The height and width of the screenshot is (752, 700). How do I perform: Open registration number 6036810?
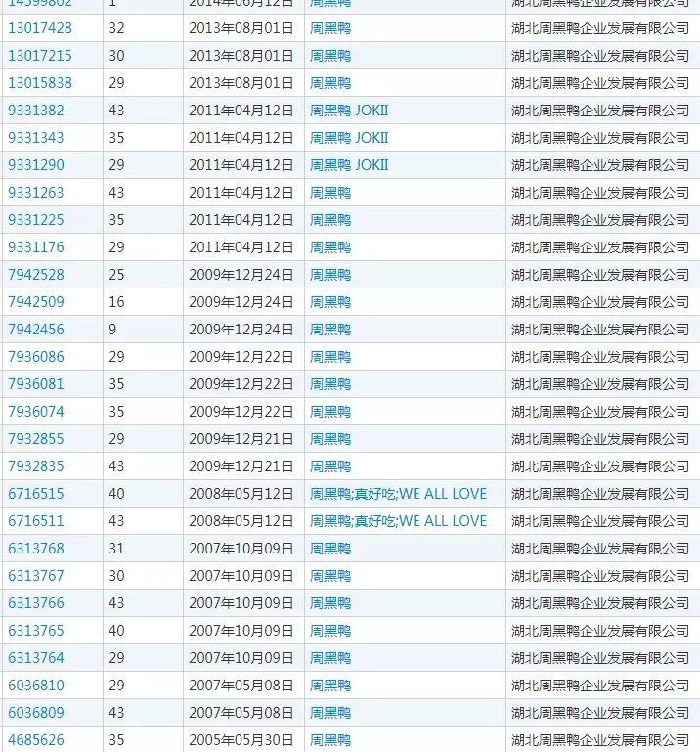36,686
